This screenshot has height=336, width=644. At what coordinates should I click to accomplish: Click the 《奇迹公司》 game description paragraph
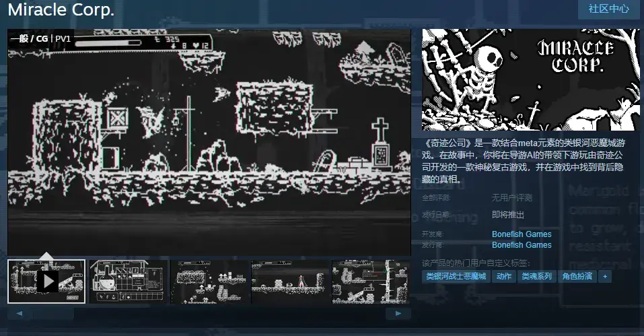point(524,161)
